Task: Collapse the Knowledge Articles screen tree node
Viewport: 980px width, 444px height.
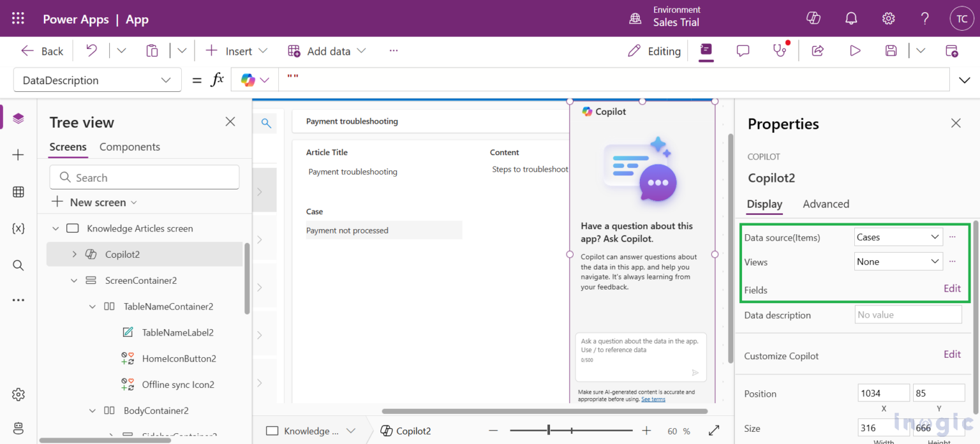Action: pyautogui.click(x=56, y=228)
